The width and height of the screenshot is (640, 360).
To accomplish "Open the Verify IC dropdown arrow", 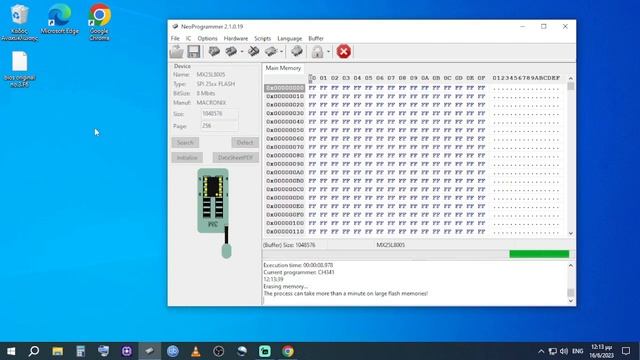I will [x=282, y=52].
